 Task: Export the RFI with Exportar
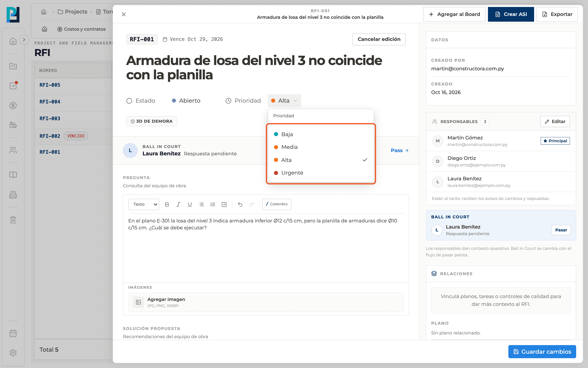click(557, 14)
